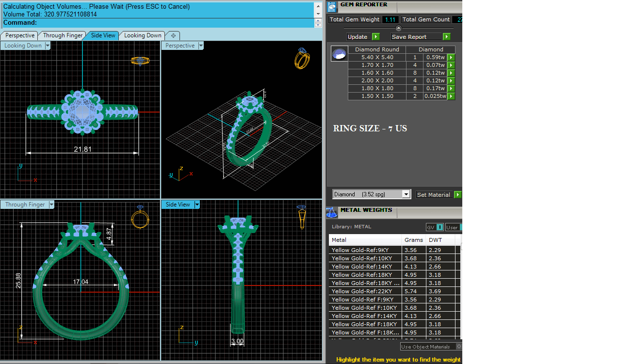Image resolution: width=618 pixels, height=364 pixels.
Task: Click the 25.88 dimension label
Action: point(18,281)
